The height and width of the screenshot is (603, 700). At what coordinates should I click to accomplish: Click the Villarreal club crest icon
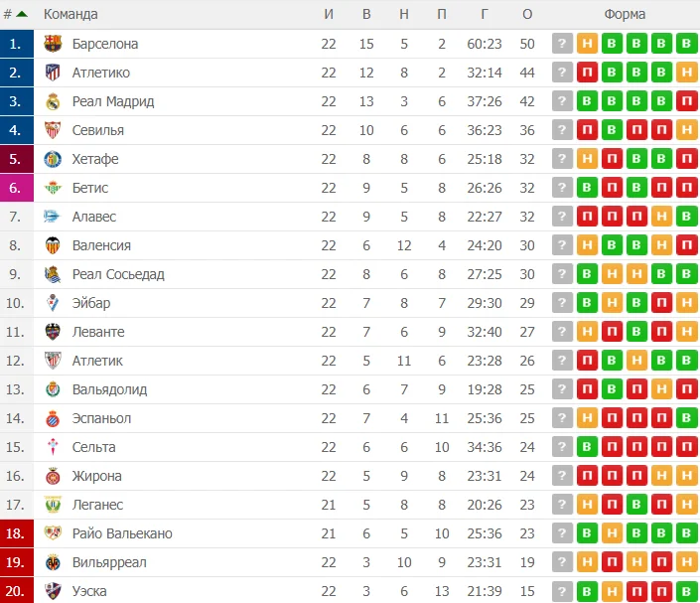[53, 562]
